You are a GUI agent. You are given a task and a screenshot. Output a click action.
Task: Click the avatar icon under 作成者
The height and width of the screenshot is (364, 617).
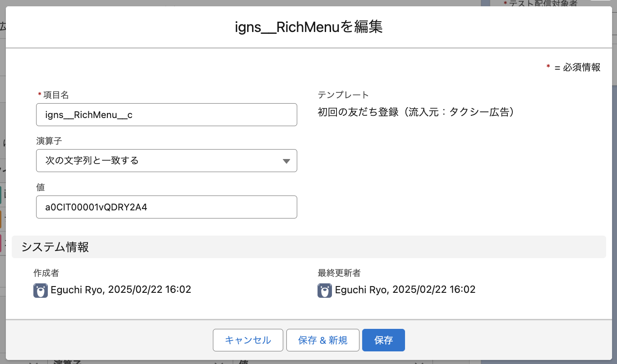click(x=41, y=290)
